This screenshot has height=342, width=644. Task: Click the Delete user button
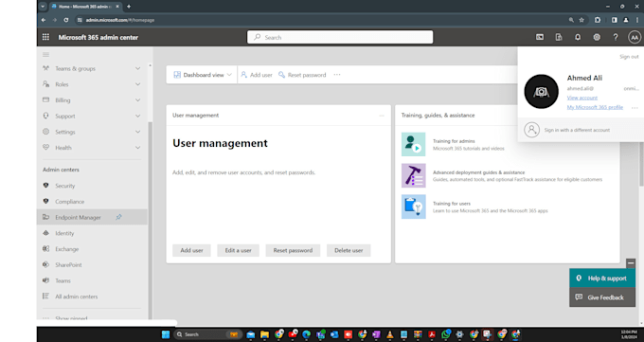tap(349, 250)
